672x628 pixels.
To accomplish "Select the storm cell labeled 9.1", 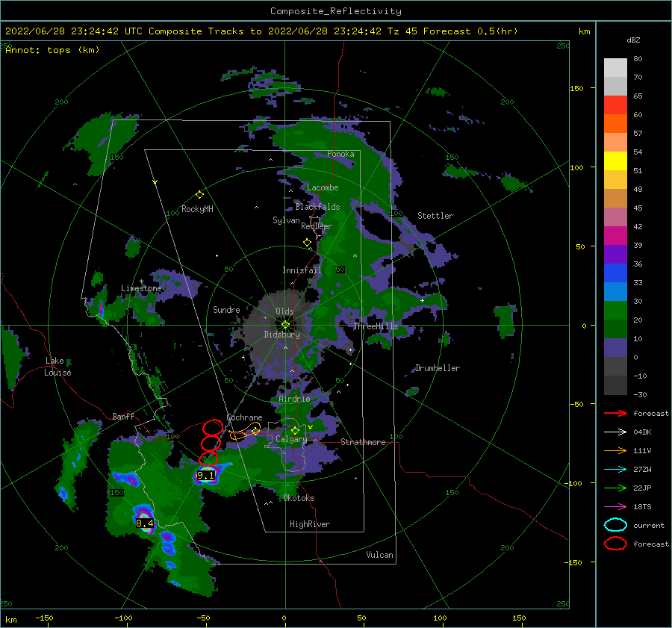I will pos(206,476).
